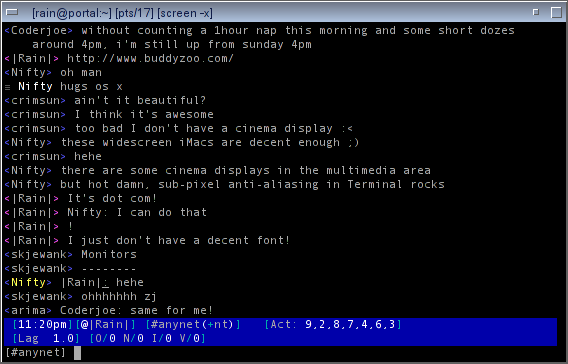568x364 pixels.
Task: Click the time "11:20pm" in status bar
Action: click(x=42, y=324)
